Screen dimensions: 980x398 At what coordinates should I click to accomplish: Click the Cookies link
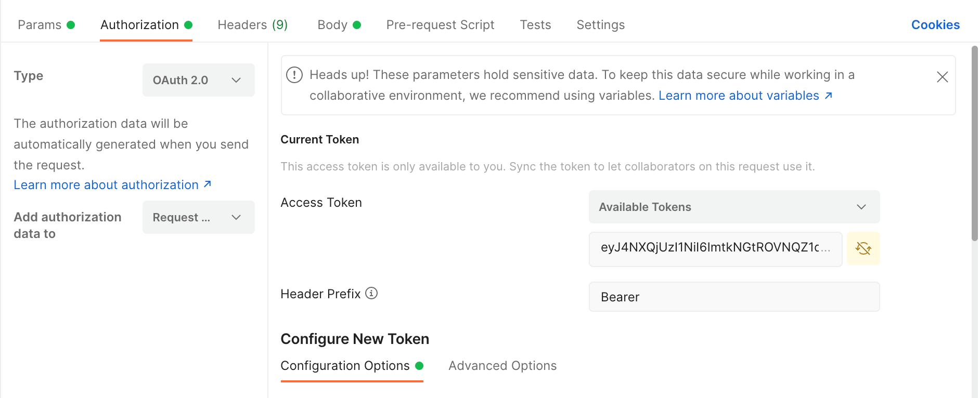click(x=935, y=24)
